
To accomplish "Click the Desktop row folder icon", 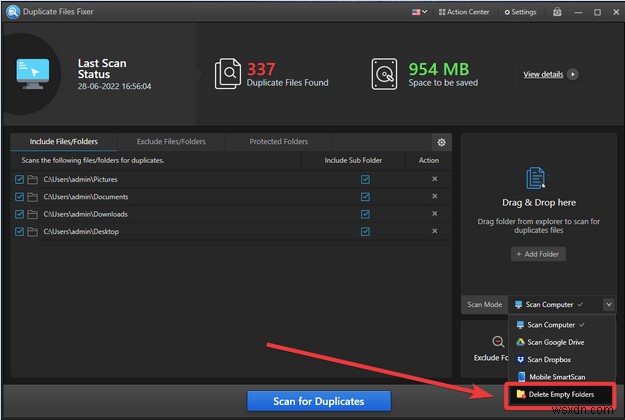I will coord(33,232).
